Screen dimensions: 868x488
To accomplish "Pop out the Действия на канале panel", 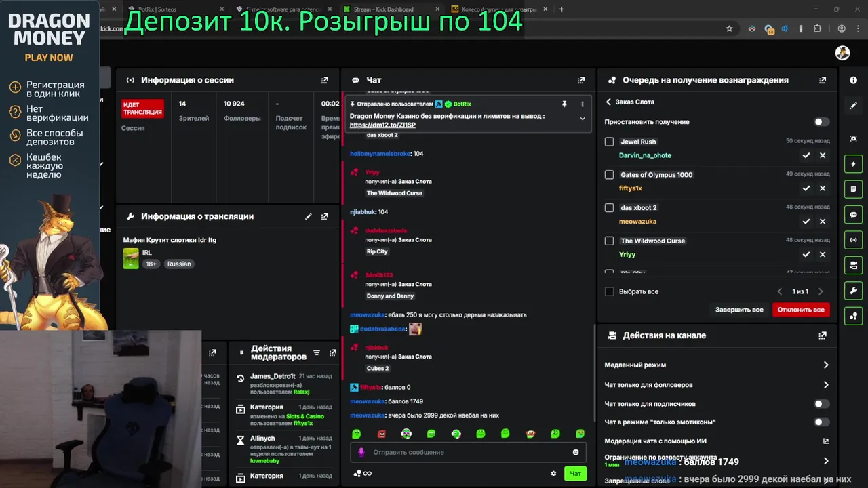I will coord(823,335).
